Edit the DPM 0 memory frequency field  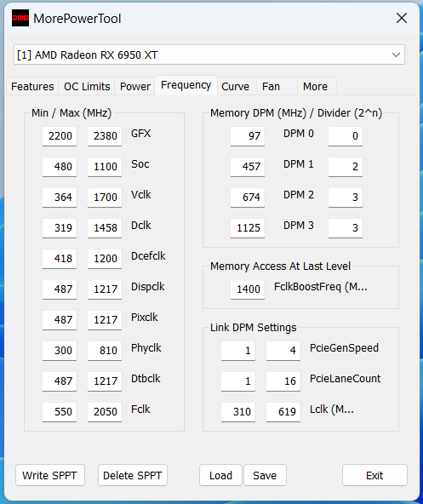pyautogui.click(x=248, y=136)
